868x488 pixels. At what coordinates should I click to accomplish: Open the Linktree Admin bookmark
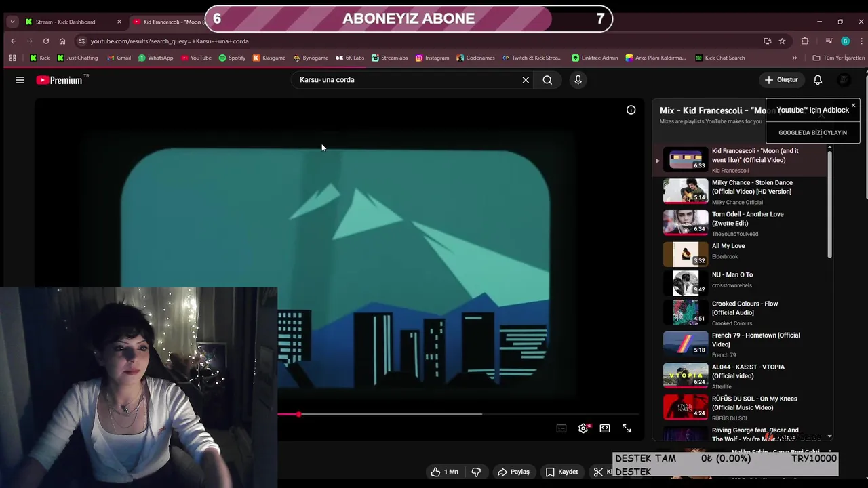(595, 58)
